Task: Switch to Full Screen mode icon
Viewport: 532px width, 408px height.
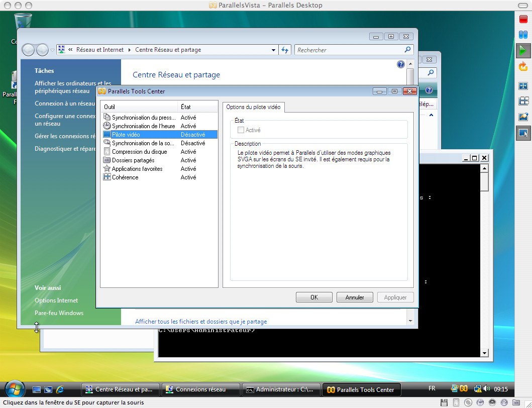Action: point(523,86)
